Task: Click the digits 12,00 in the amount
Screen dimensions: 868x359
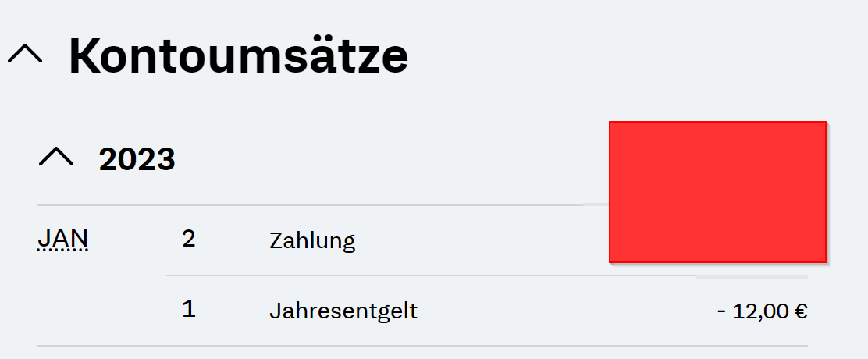Action: (761, 311)
